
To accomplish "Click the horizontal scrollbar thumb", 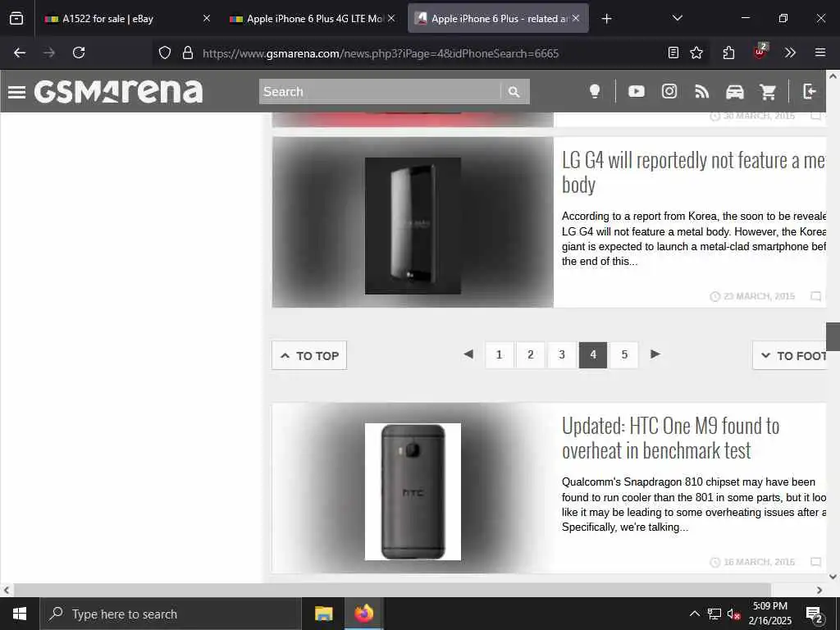I will (x=392, y=590).
